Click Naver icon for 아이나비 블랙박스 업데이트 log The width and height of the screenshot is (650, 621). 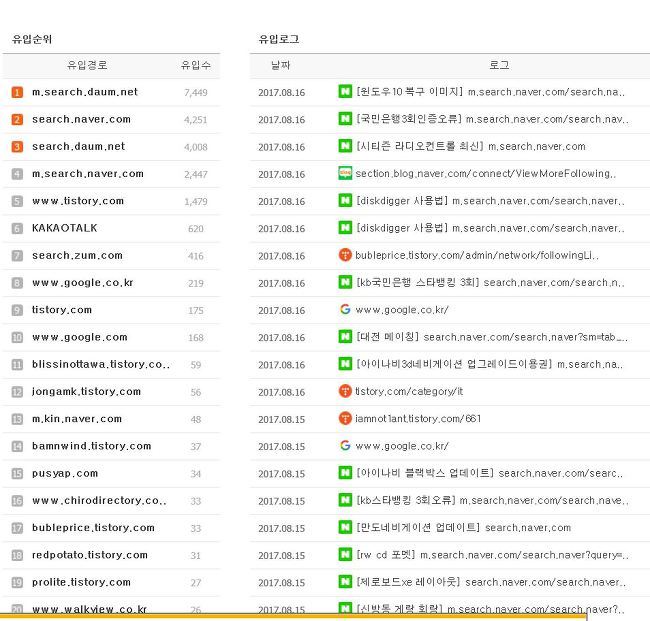[345, 473]
